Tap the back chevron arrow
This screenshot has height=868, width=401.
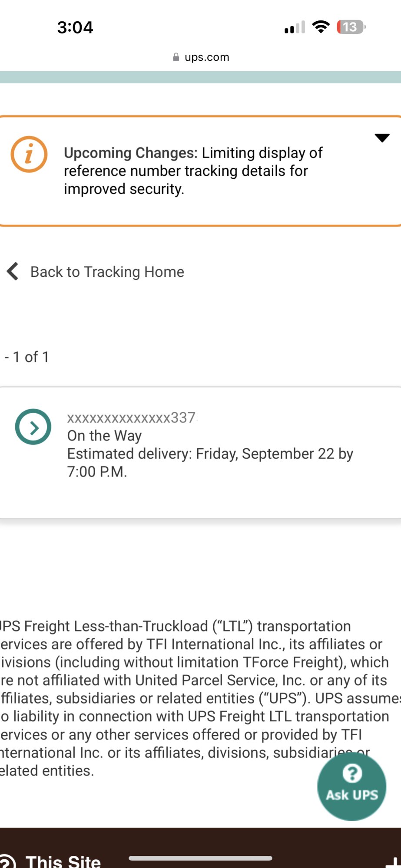pos(13,272)
